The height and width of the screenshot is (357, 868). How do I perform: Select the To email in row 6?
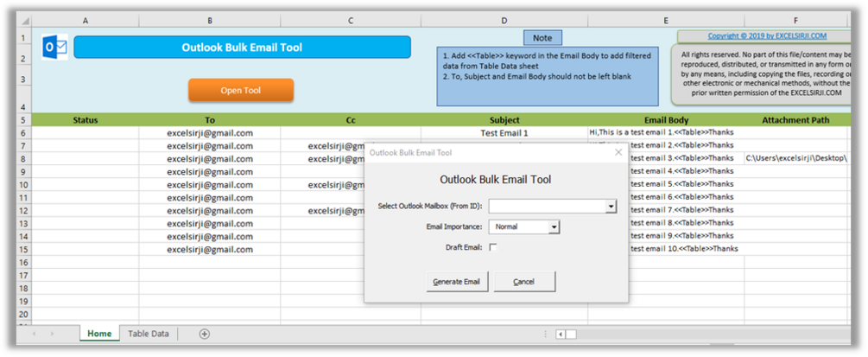point(210,133)
